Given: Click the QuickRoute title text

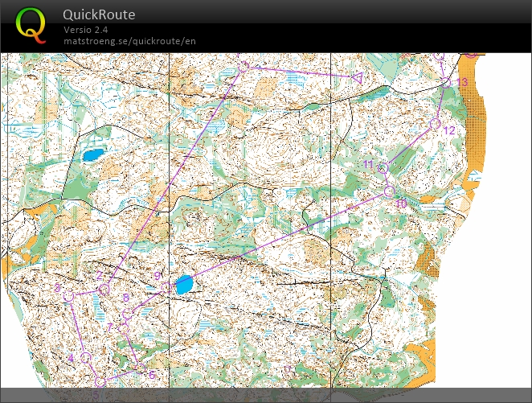Looking at the screenshot, I should click(x=100, y=14).
